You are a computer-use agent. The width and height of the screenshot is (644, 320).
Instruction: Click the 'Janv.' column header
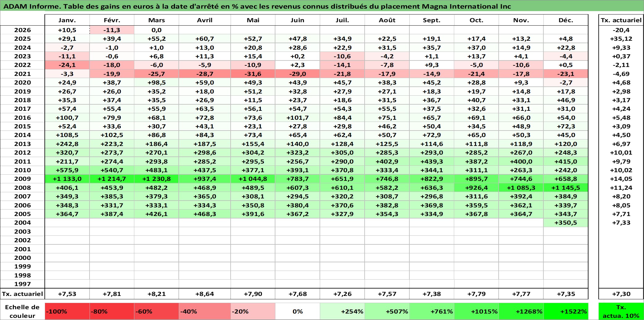point(67,20)
